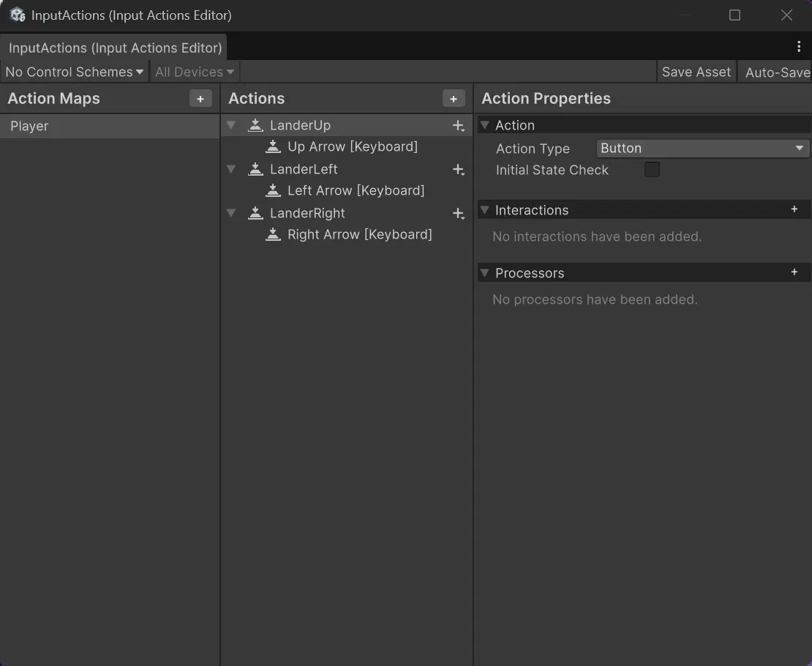Toggle the Auto-Save option
Viewport: 812px width, 666px height.
point(777,72)
